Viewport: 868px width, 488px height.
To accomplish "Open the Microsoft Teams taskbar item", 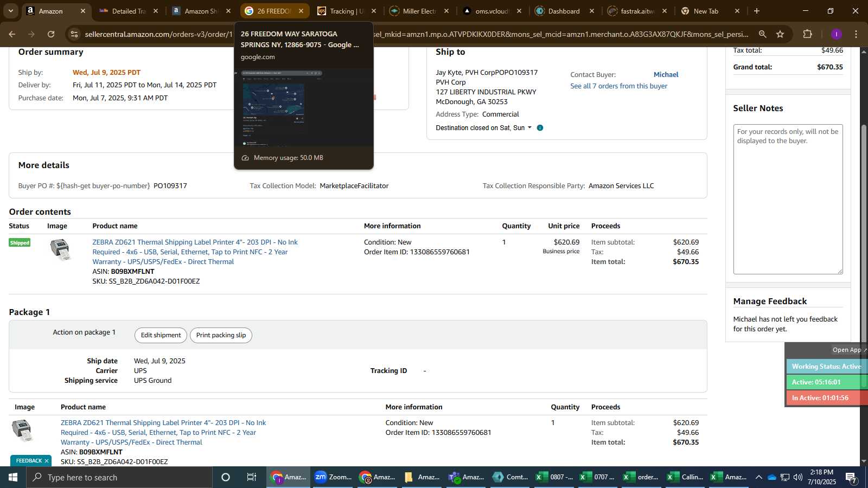I will 466,477.
